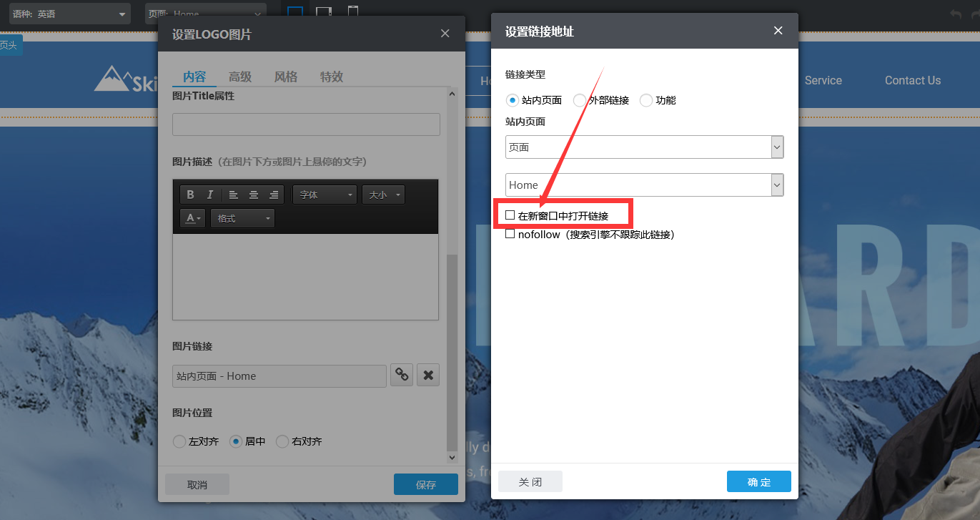Remove image link with the X icon
The image size is (980, 520).
click(x=428, y=376)
